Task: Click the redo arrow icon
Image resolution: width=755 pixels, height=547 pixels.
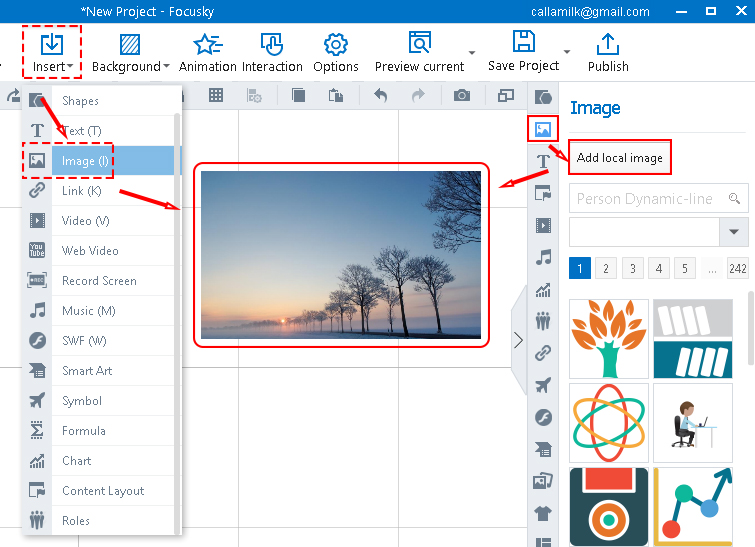Action: pyautogui.click(x=418, y=95)
